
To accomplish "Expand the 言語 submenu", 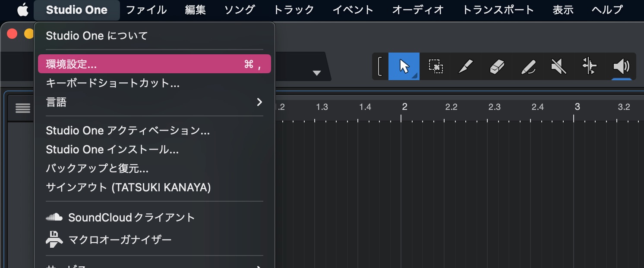I will click(x=155, y=102).
